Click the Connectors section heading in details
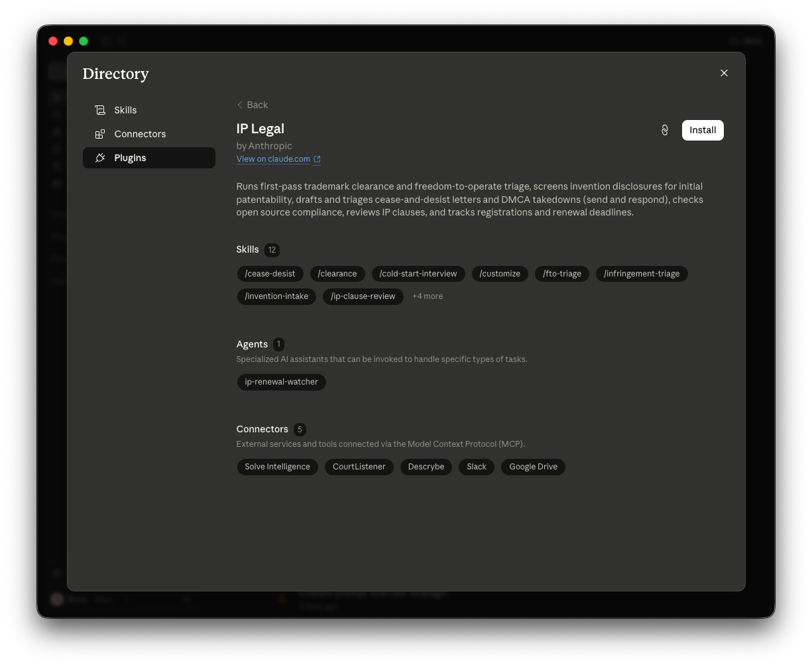 (x=262, y=429)
